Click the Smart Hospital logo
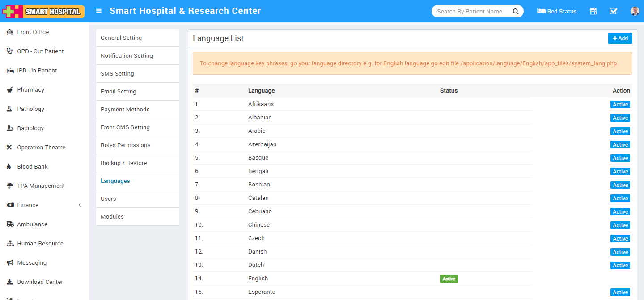644x300 pixels. [43, 11]
